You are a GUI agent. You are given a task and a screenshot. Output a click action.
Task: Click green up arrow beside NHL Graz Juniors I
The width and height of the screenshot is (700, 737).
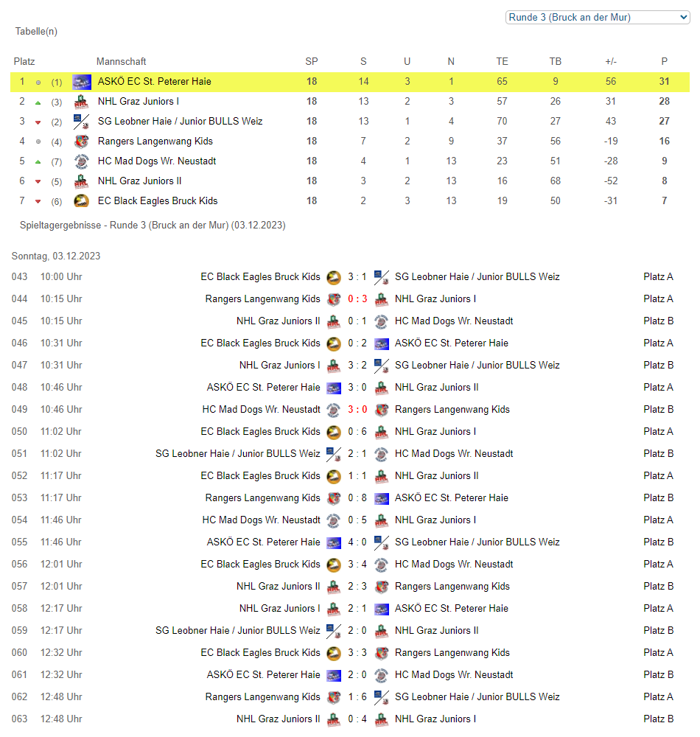coord(38,102)
